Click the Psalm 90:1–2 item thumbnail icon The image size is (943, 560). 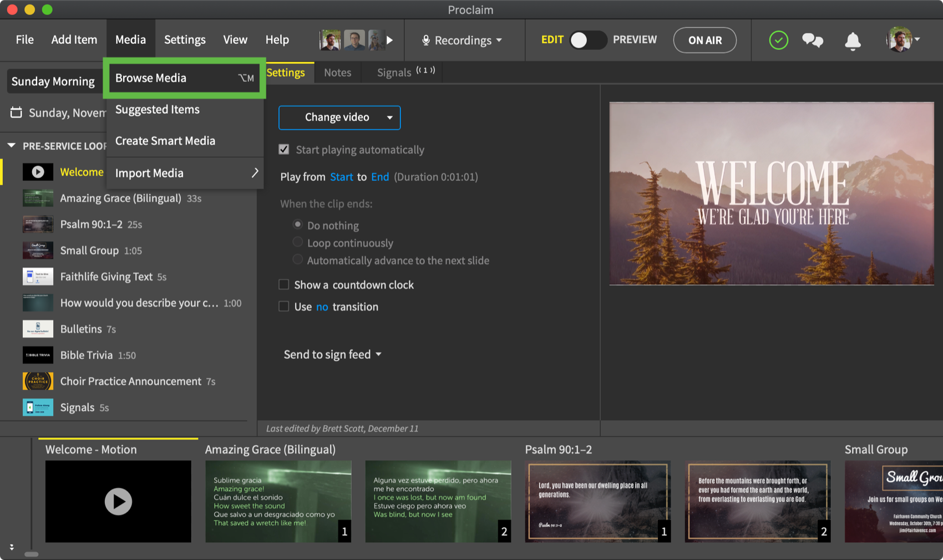[38, 224]
